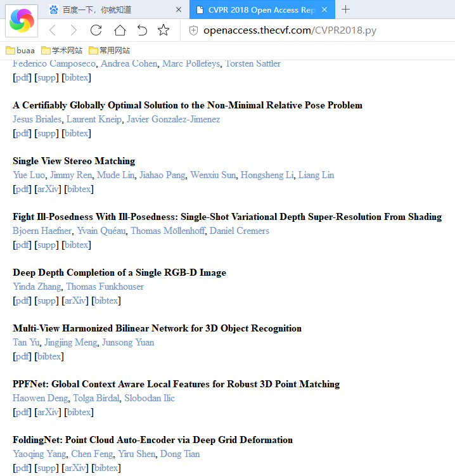The width and height of the screenshot is (455, 476).
Task: Open supp of FoldingNet paper
Action: coord(46,468)
